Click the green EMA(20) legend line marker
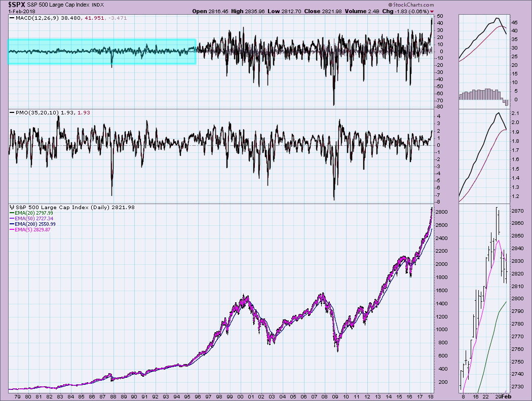 [12, 213]
